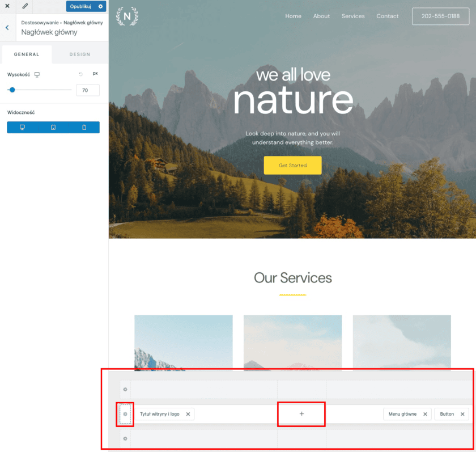Open publish settings gear beside Opublikuj
The height and width of the screenshot is (452, 476).
click(x=100, y=6)
